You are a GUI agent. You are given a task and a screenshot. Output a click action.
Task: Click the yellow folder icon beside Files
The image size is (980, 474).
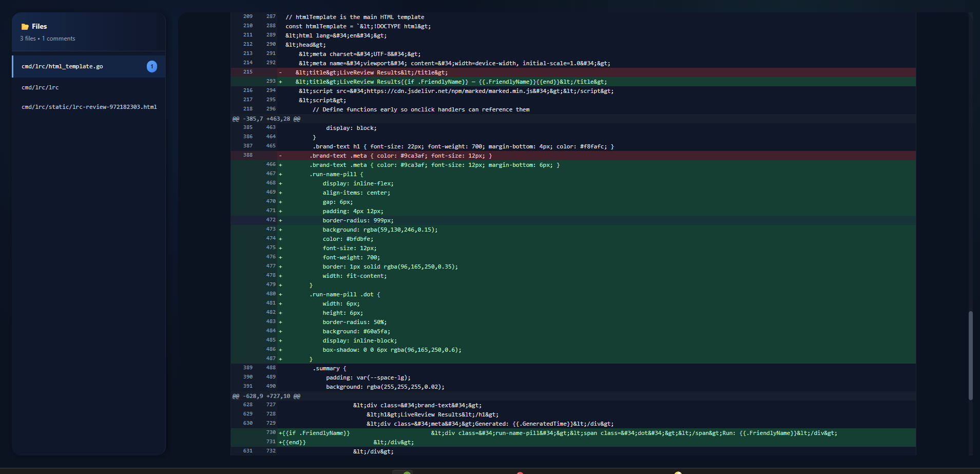[25, 27]
